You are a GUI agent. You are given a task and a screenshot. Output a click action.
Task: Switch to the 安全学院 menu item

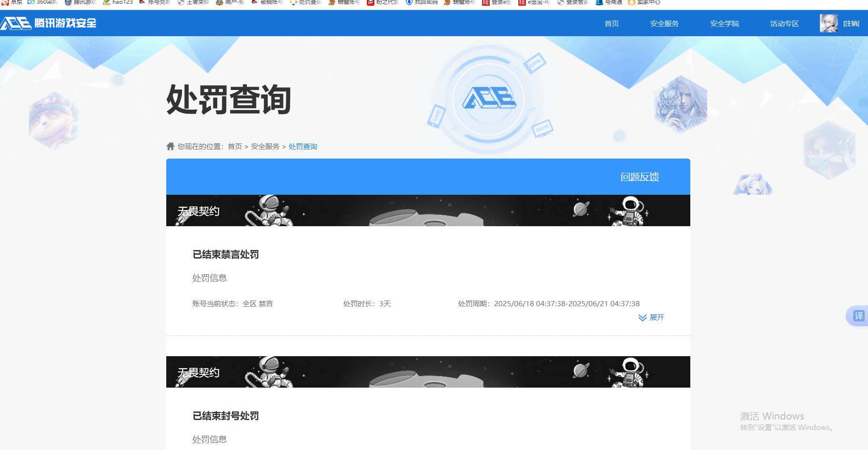pos(725,23)
